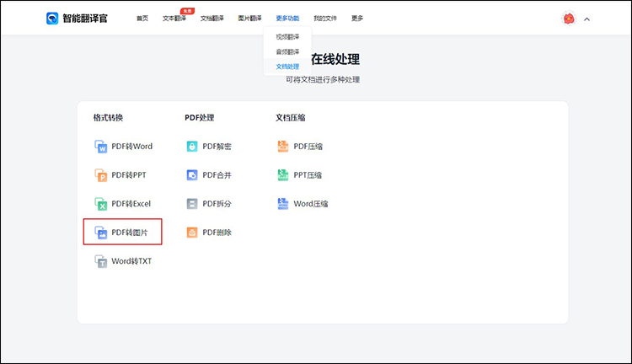This screenshot has height=364, width=632.
Task: Open the 首页 home tab
Action: click(142, 19)
